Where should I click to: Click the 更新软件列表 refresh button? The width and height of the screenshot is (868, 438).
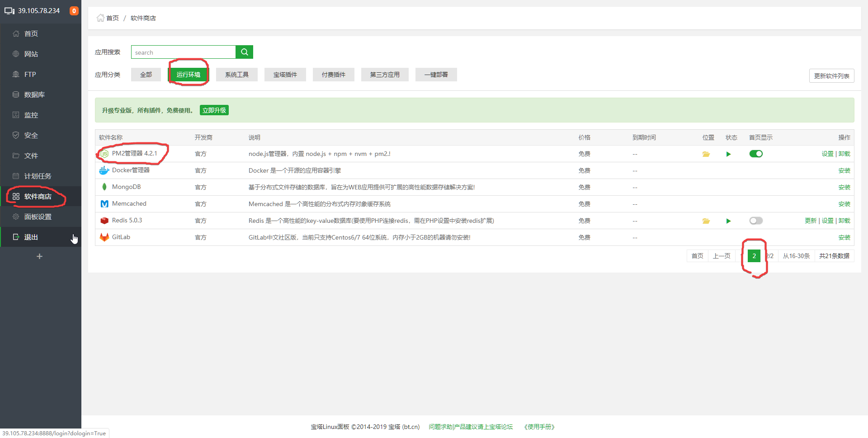point(831,75)
